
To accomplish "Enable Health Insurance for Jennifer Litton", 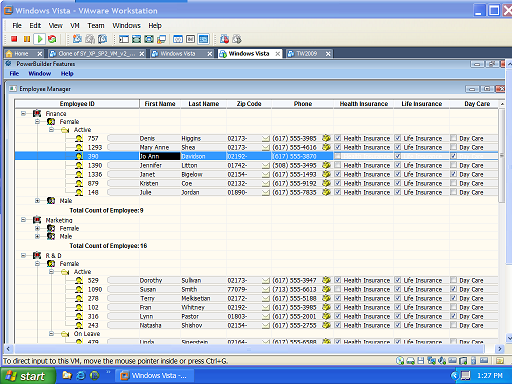I will tap(338, 165).
